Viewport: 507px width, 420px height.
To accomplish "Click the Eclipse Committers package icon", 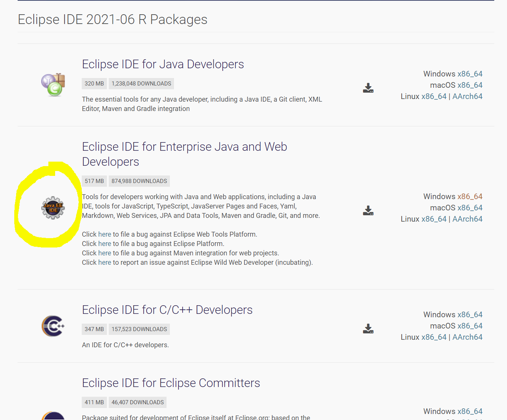I will coord(53,415).
